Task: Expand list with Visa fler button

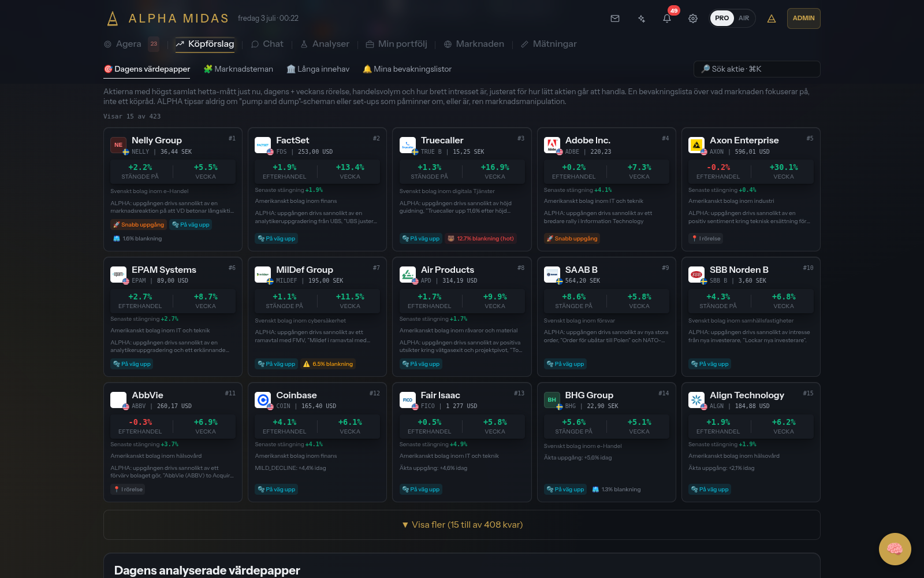Action: [462, 525]
